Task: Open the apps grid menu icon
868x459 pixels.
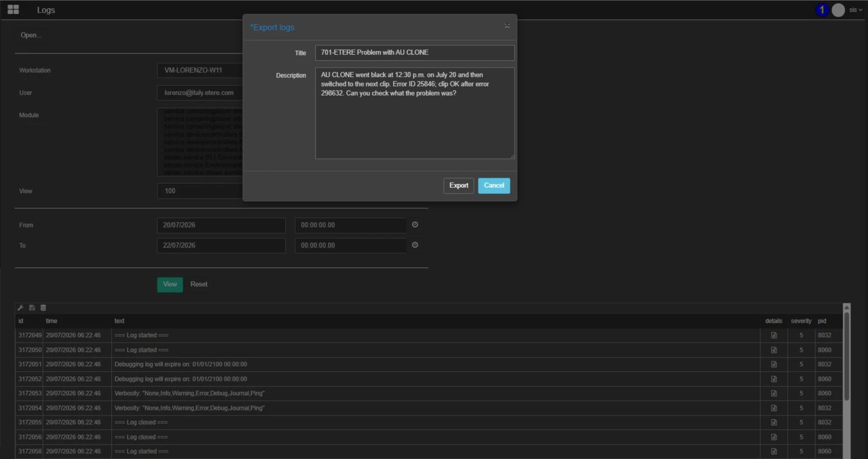Action: 13,9
